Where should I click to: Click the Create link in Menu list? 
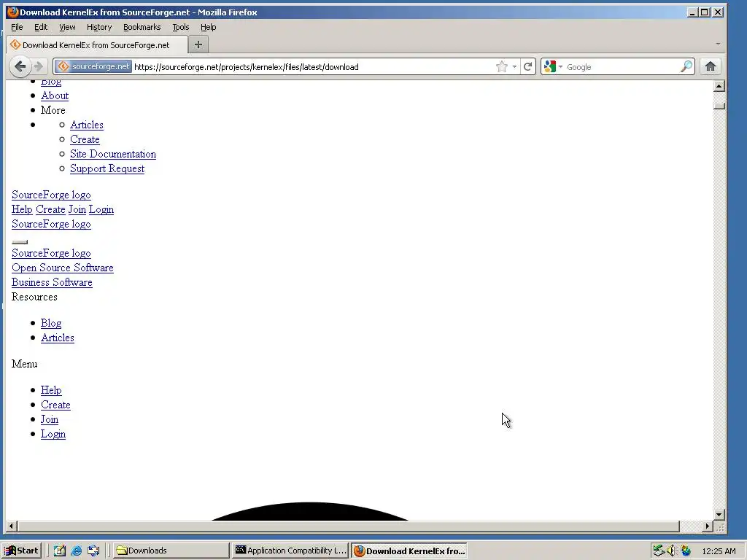click(x=55, y=405)
